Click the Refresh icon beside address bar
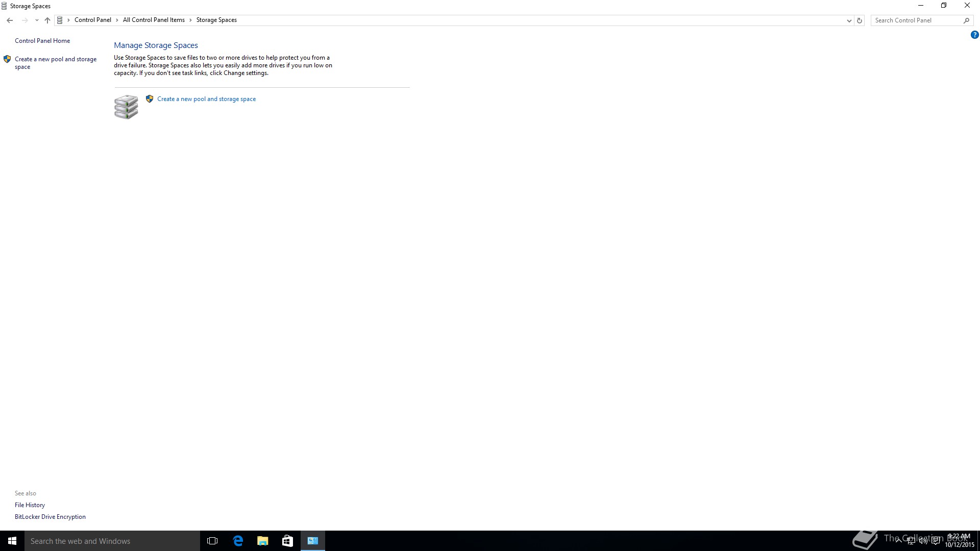The image size is (980, 551). 860,20
